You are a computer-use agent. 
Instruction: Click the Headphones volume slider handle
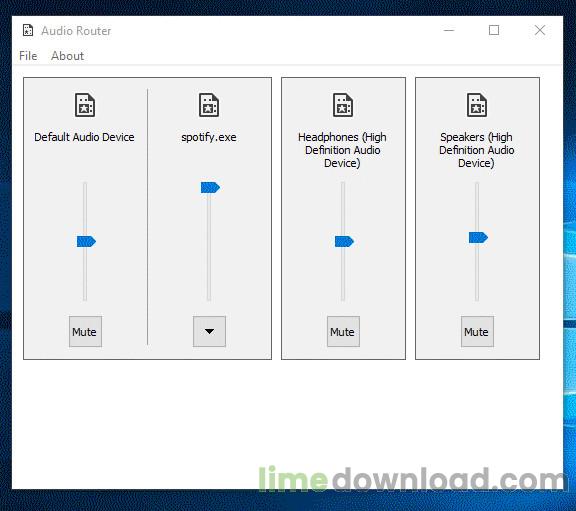(344, 241)
